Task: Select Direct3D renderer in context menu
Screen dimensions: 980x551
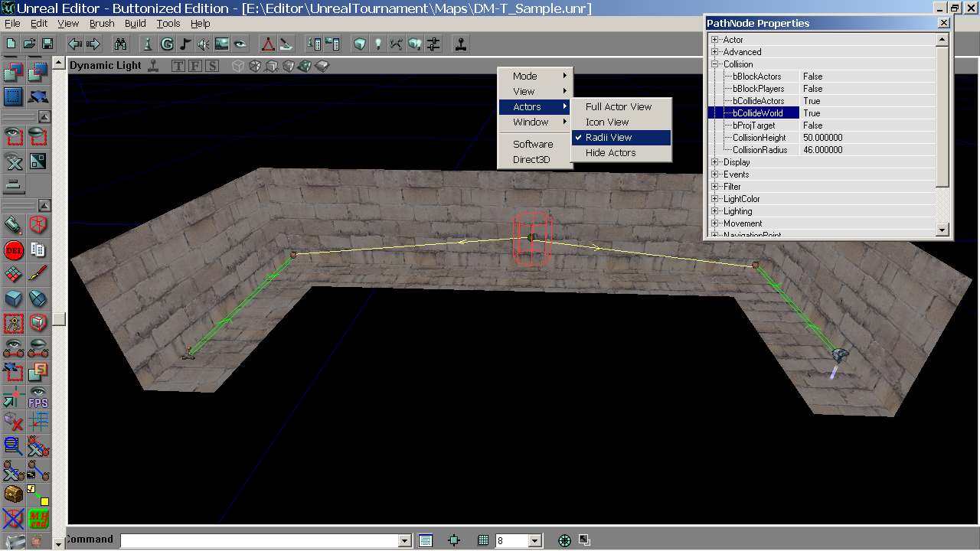Action: tap(534, 159)
